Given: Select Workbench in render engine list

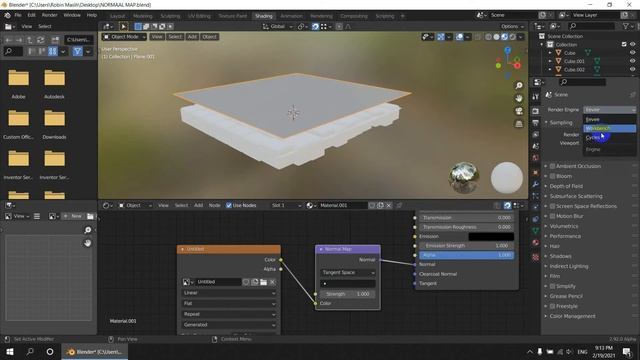Looking at the screenshot, I should [609, 129].
